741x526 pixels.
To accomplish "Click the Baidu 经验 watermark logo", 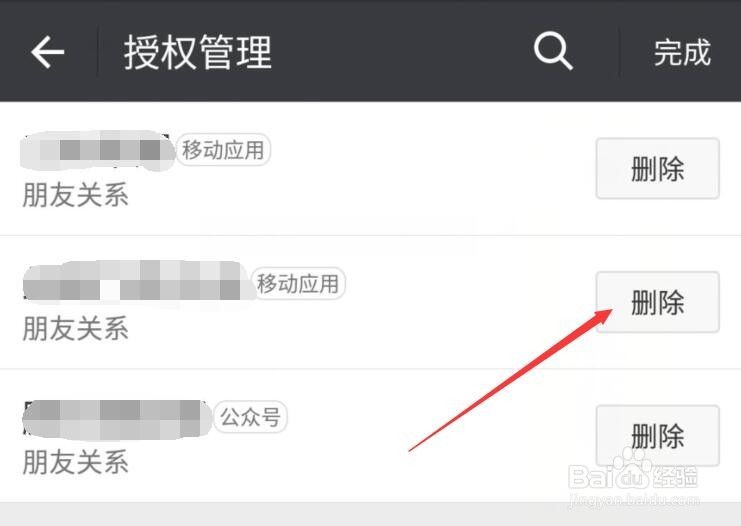I will [632, 475].
